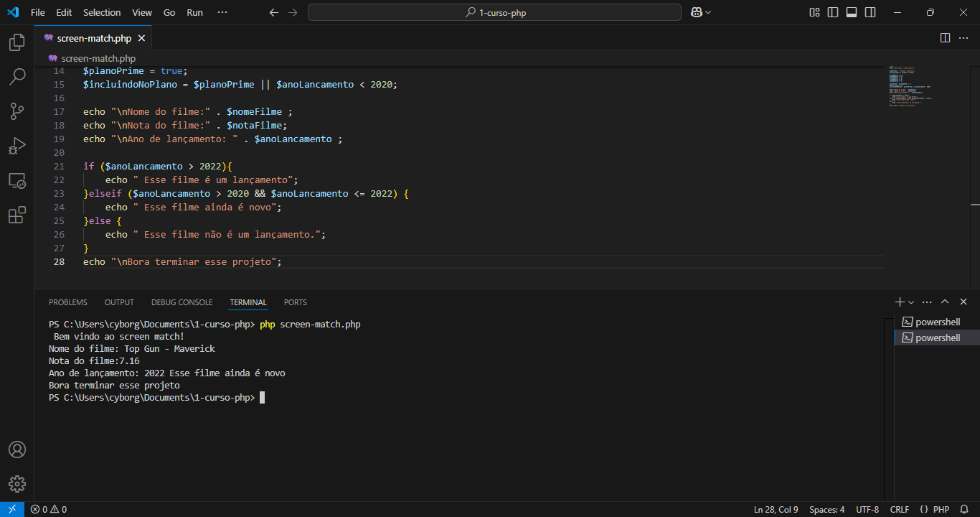
Task: Open the Source Control view
Action: (x=17, y=111)
